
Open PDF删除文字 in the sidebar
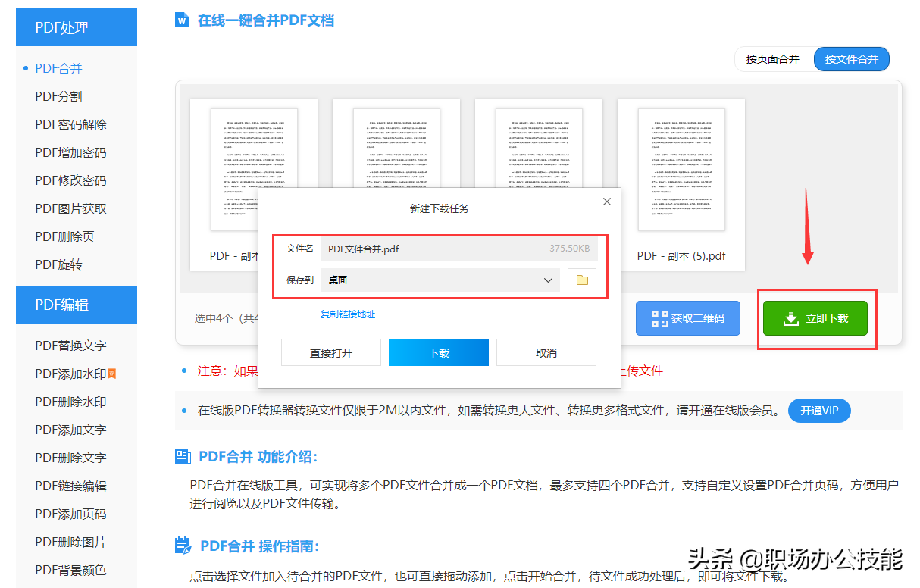click(70, 458)
